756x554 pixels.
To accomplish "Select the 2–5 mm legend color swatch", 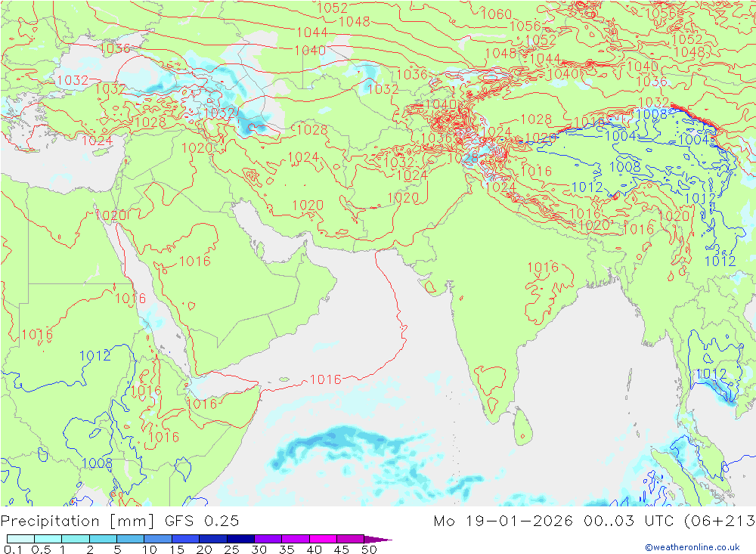I will click(x=103, y=539).
